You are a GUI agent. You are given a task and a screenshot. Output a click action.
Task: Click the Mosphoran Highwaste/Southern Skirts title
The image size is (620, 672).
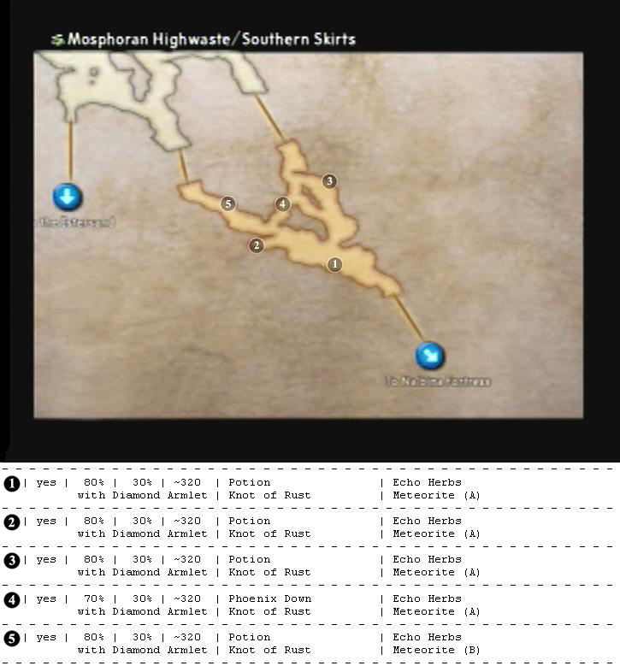click(x=212, y=39)
